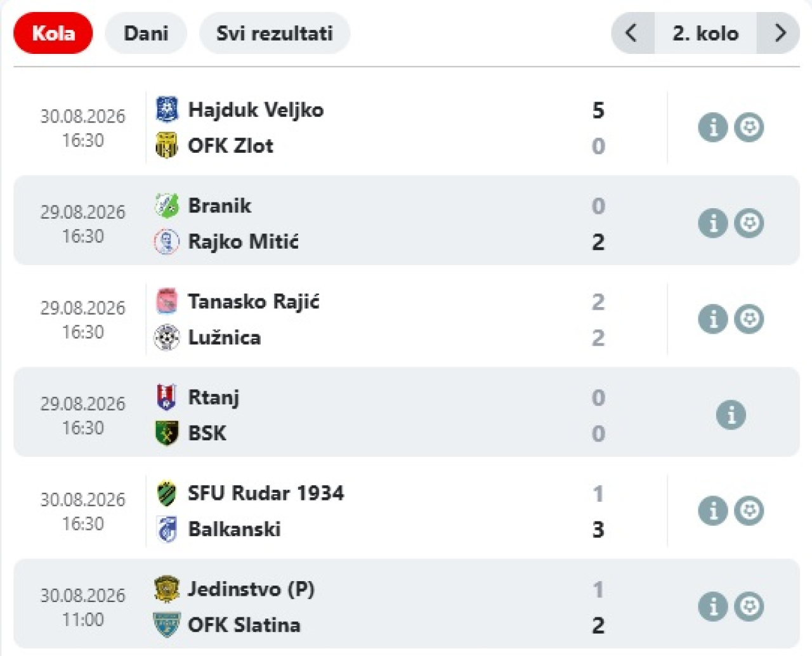Switch to Svi rezultati tab
Screen dimensions: 812x656
click(275, 33)
